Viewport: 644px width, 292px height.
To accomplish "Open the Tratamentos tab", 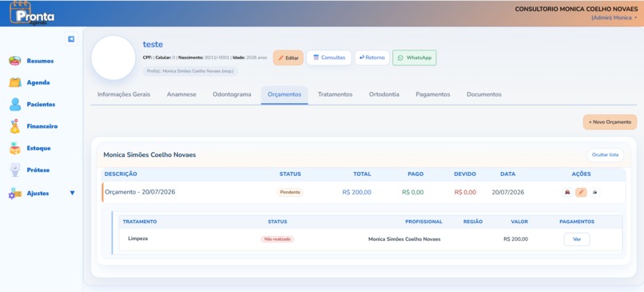I will 335,94.
